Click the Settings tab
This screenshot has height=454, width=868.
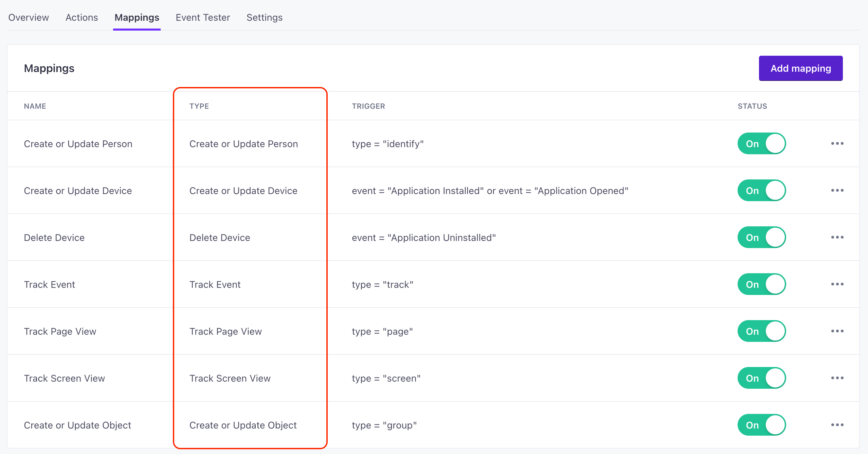264,17
